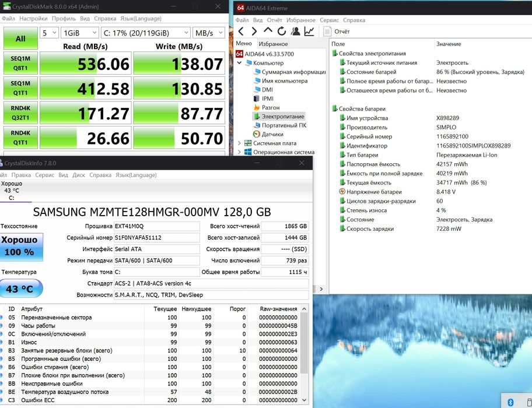Switch to the Меню tab in AIDA64

click(244, 43)
